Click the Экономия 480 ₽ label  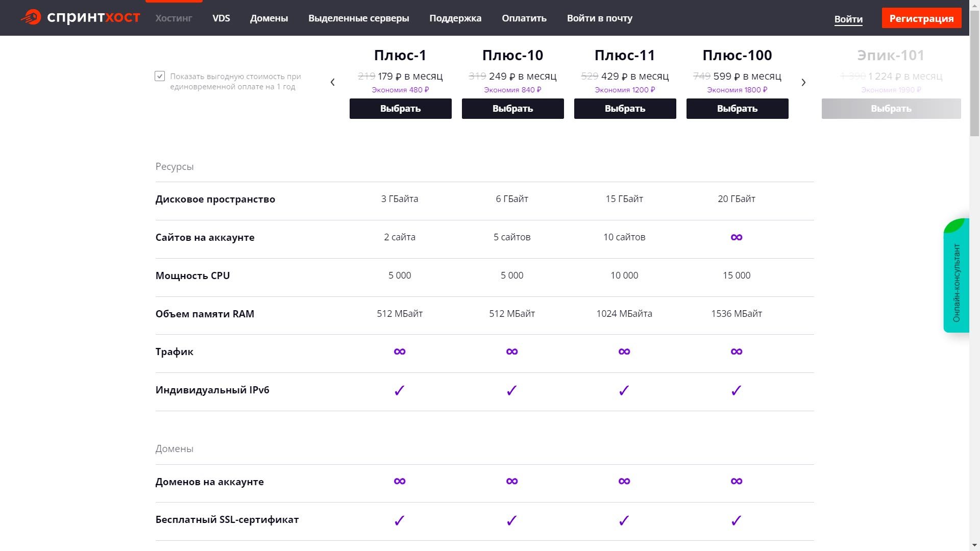point(400,90)
